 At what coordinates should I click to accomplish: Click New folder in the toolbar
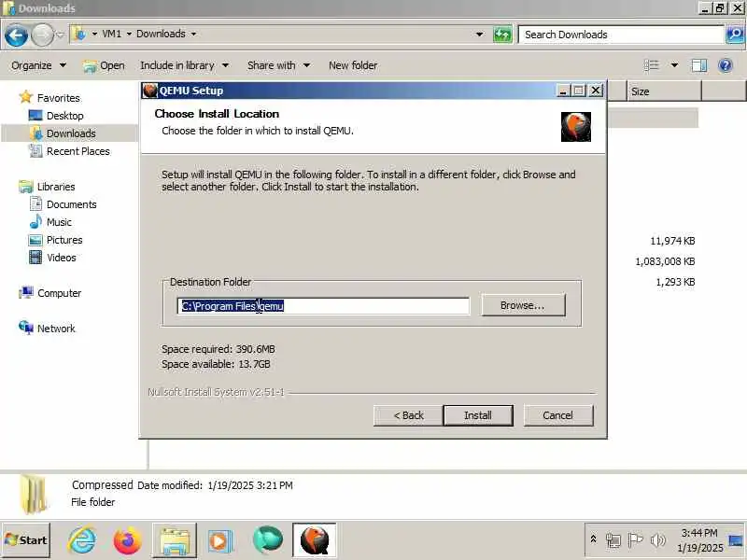pos(353,65)
